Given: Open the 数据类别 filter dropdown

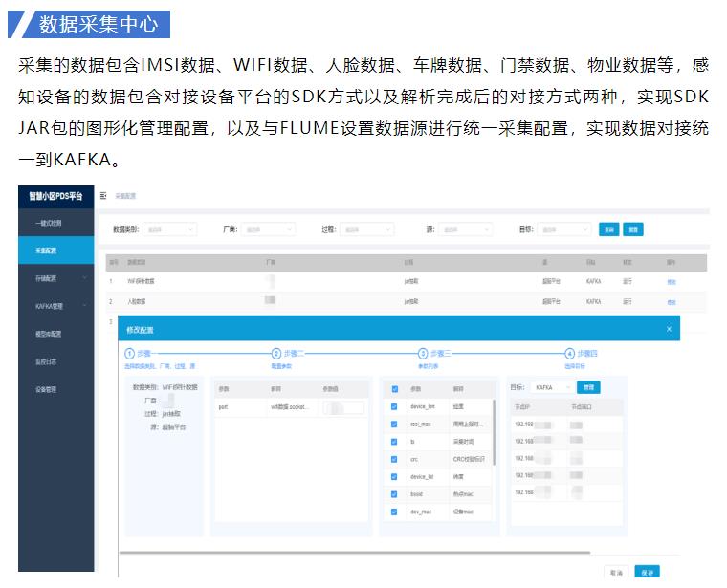Looking at the screenshot, I should 169,229.
